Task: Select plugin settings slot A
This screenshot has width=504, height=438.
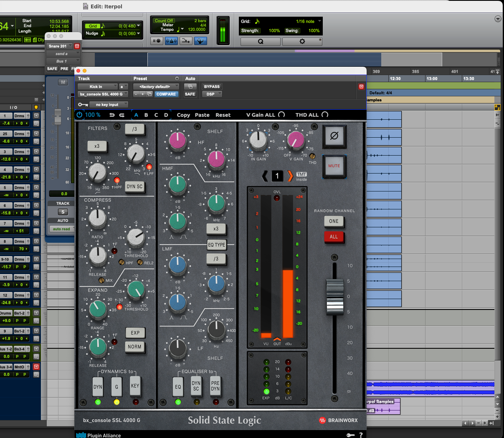Action: tap(136, 115)
